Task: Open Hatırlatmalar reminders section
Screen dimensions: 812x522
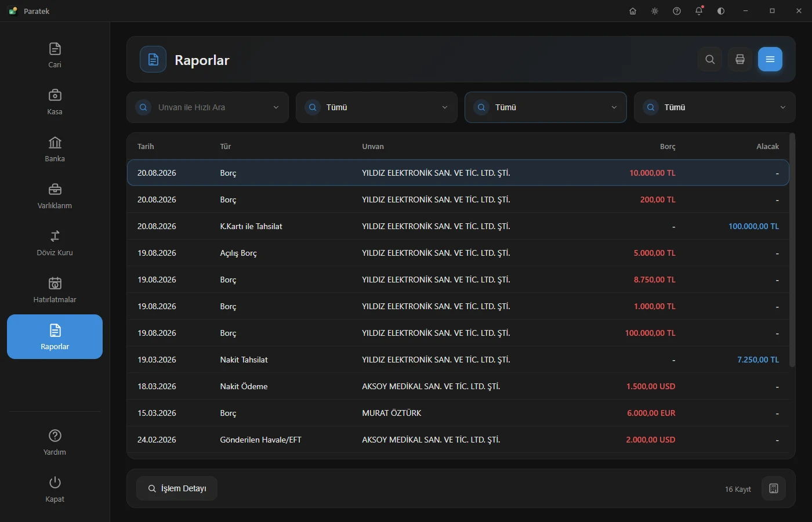Action: click(x=55, y=291)
